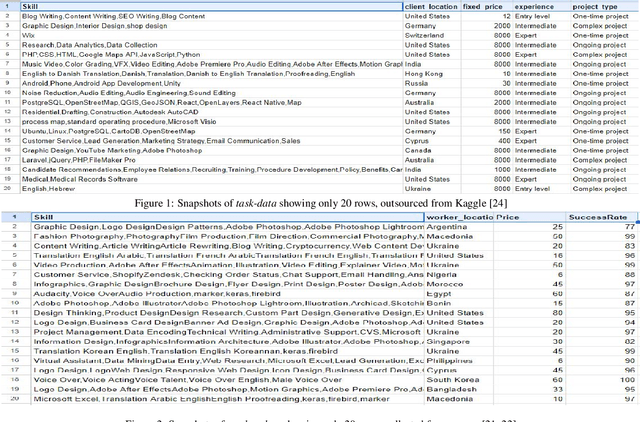Select the Price column header in bottom table

click(x=508, y=216)
